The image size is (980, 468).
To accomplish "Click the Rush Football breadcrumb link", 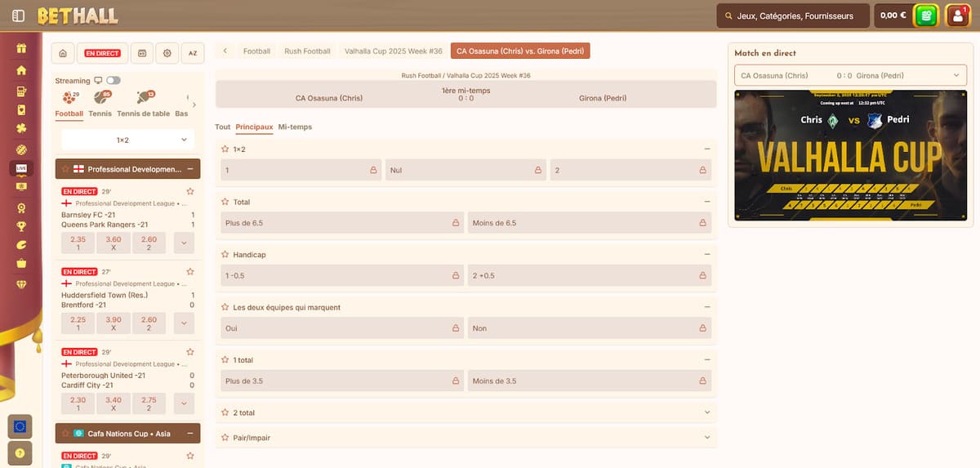I will pyautogui.click(x=307, y=51).
